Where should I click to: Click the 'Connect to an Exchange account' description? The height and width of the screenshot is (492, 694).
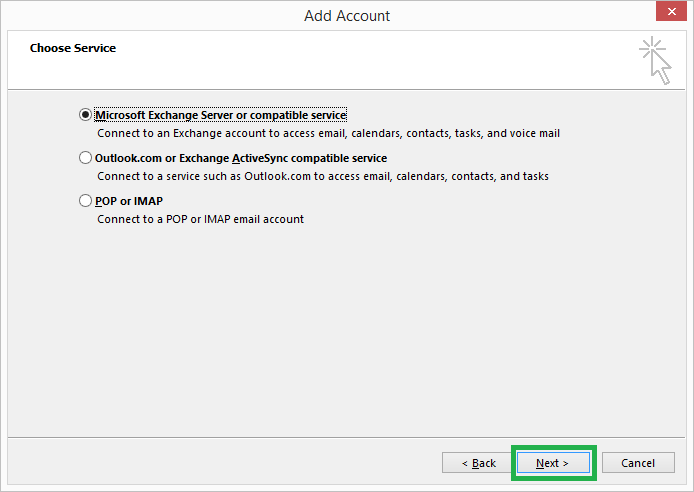click(x=328, y=133)
